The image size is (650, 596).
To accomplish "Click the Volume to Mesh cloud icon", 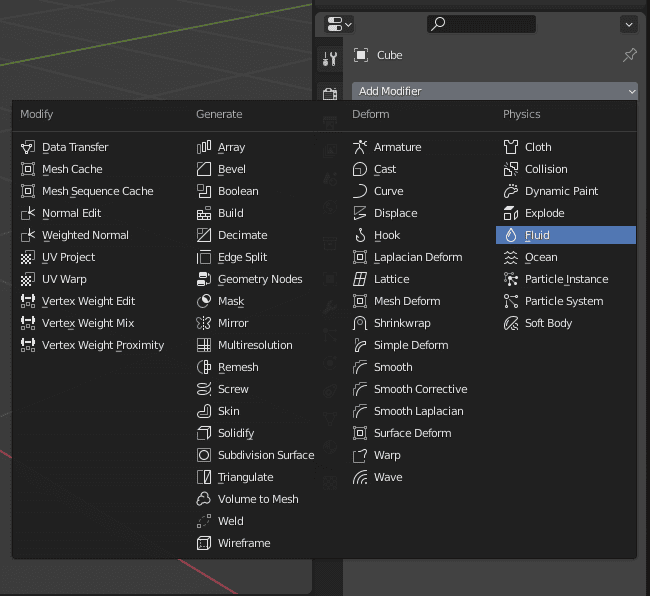I will click(x=204, y=499).
